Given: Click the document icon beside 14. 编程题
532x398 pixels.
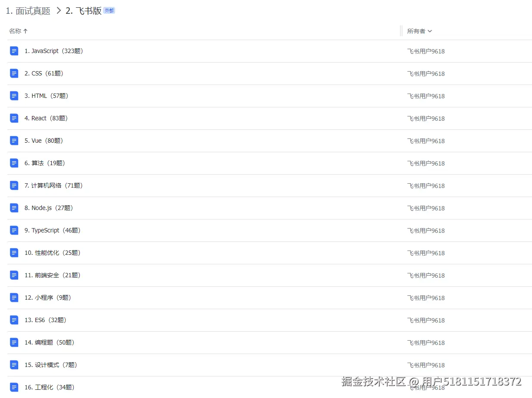Looking at the screenshot, I should coord(14,342).
